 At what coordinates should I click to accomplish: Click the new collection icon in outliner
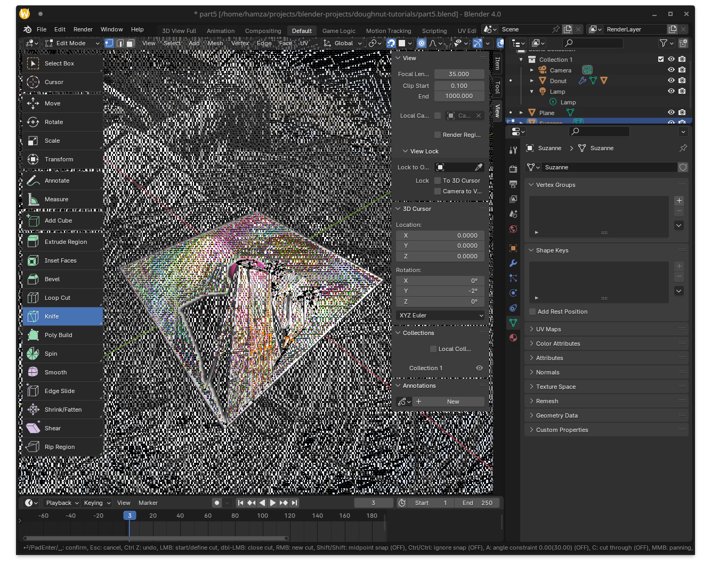683,43
